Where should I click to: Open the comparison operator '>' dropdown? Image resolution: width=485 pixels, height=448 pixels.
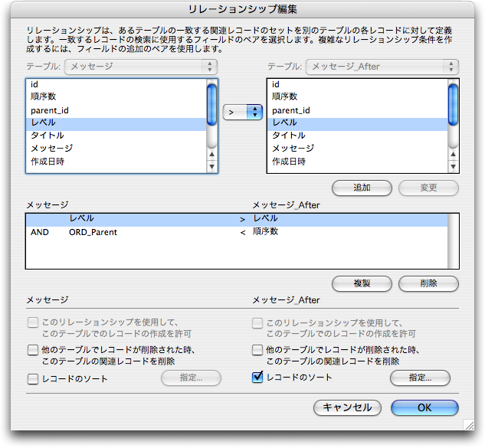coord(242,112)
